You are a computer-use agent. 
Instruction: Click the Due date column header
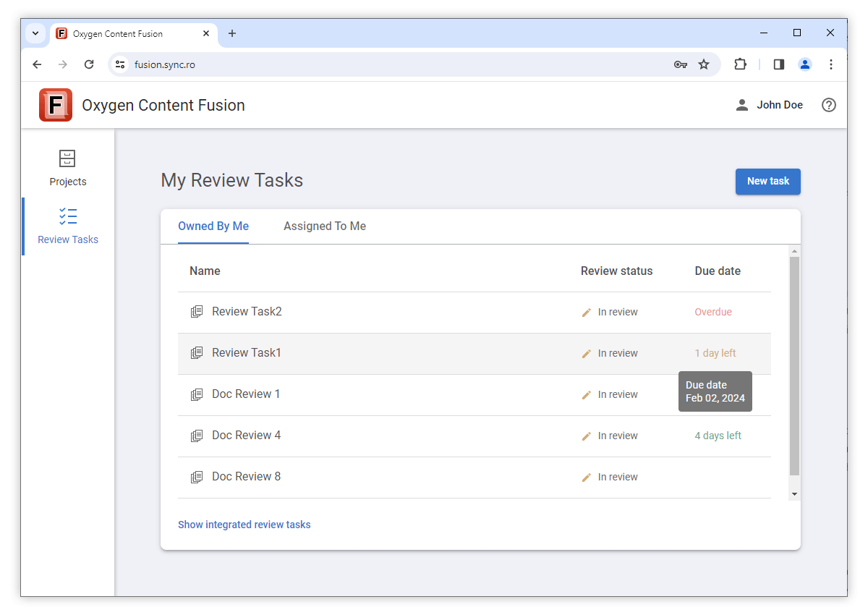tap(718, 271)
